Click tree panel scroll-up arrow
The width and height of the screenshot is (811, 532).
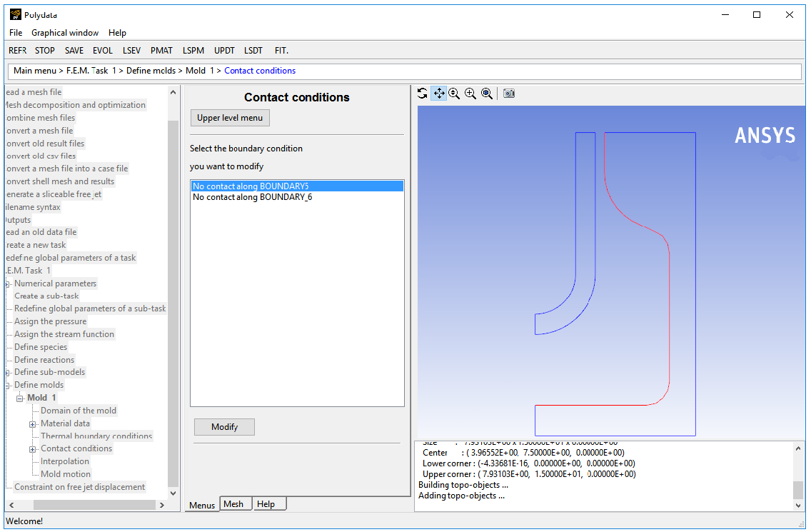click(x=173, y=92)
